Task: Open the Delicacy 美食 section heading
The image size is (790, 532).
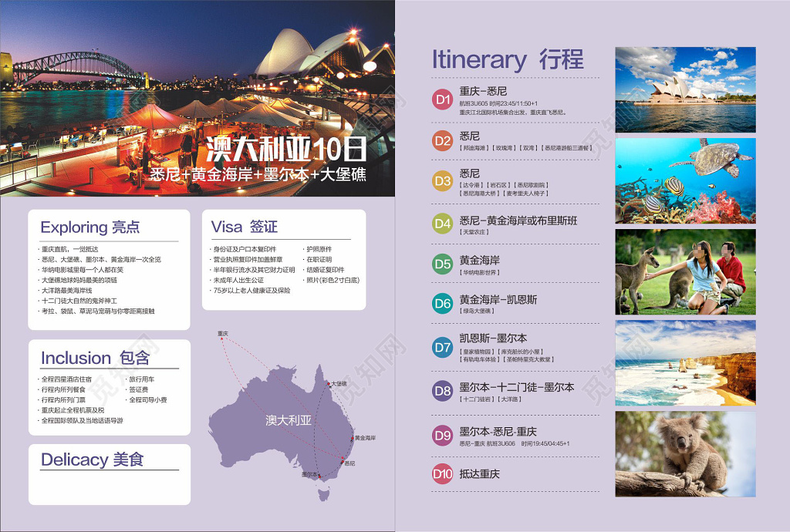Action: (92, 460)
